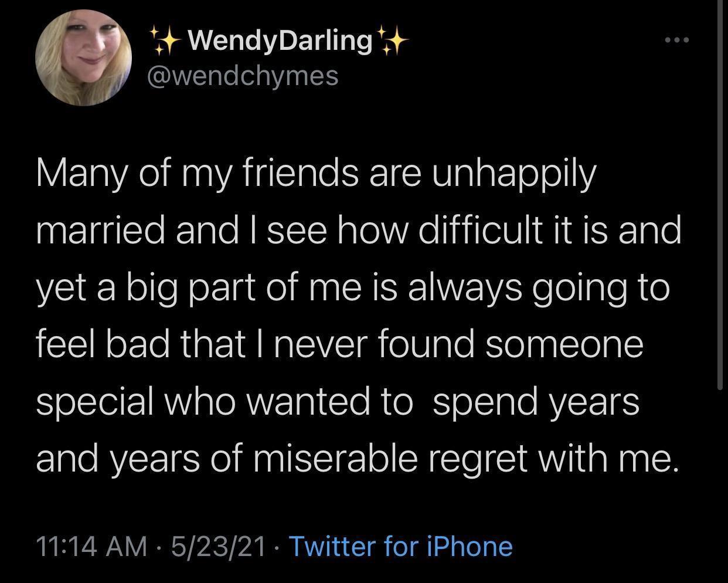Screen dimensions: 728x583
Task: Click the avatar to view the profile photo
Action: pyautogui.click(x=84, y=57)
